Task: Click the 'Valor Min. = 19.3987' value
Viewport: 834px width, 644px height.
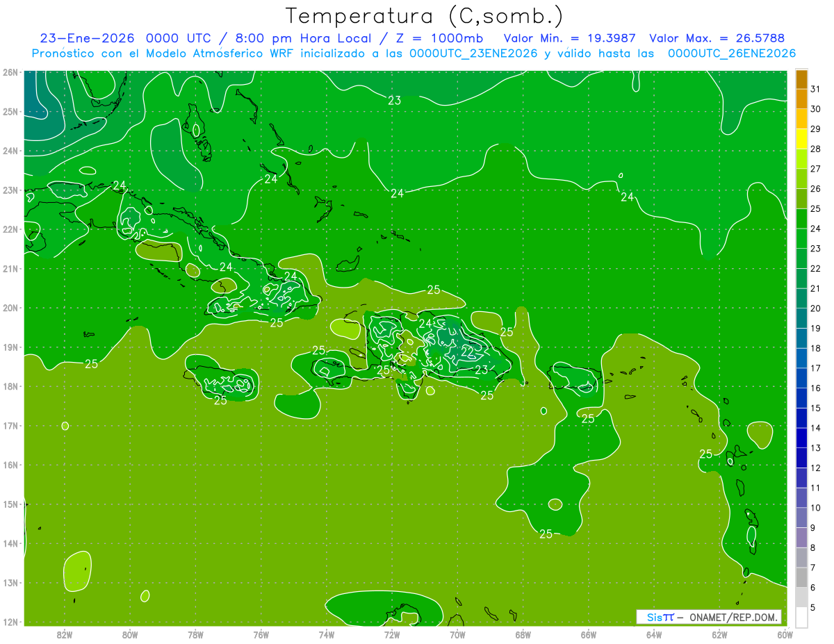Action: pyautogui.click(x=571, y=38)
